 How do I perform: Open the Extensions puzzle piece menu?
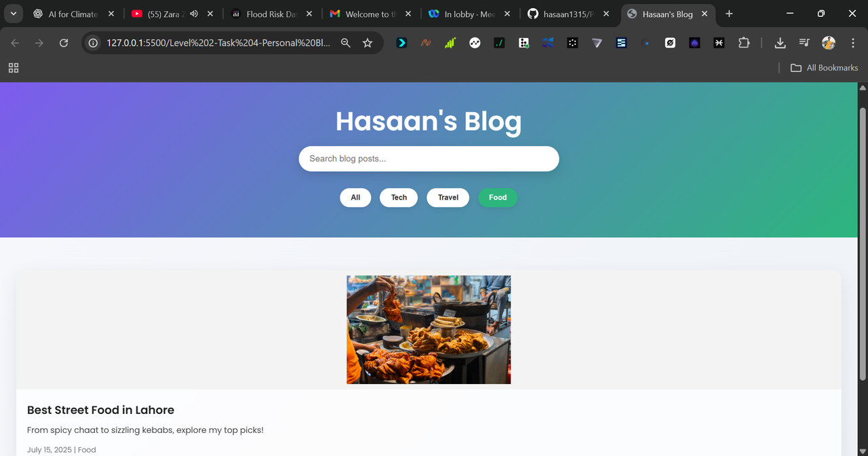pos(744,43)
